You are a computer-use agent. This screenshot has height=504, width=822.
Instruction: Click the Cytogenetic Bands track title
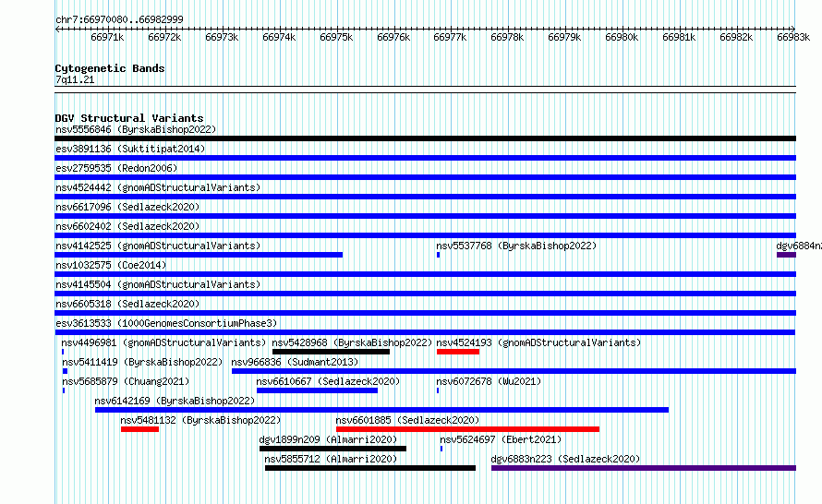point(110,68)
